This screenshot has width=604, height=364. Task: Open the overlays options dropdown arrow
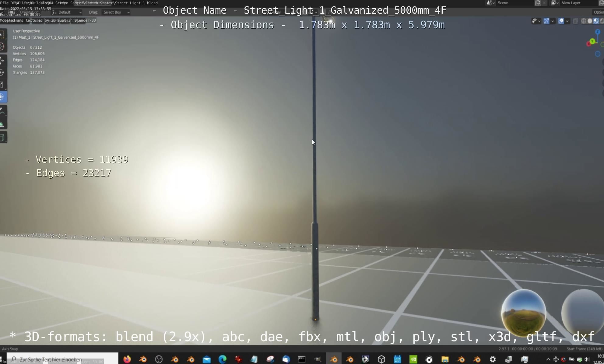pyautogui.click(x=567, y=21)
